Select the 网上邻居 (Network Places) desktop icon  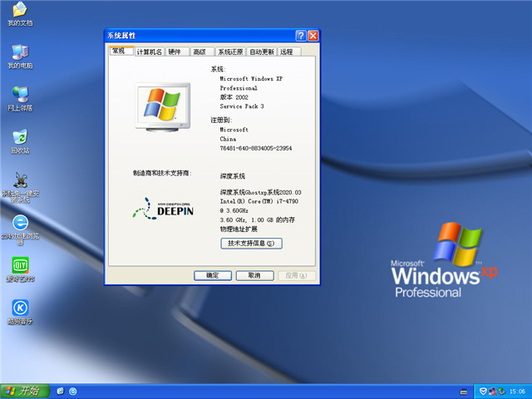tap(20, 99)
